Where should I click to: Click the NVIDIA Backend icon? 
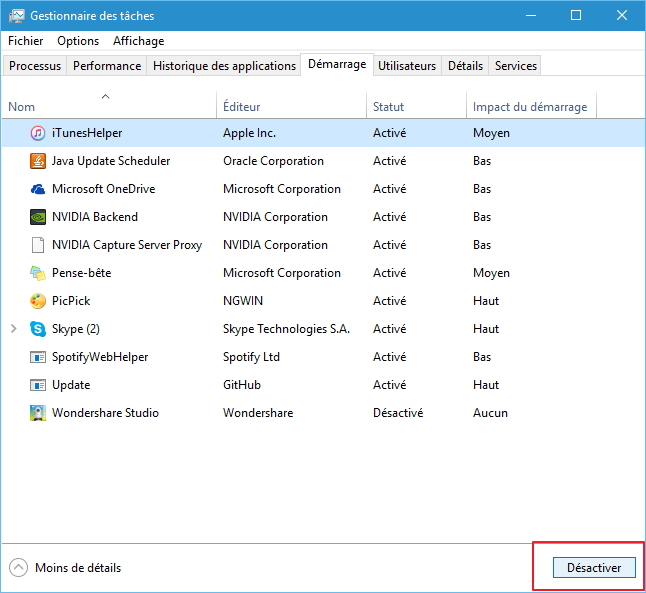point(37,217)
